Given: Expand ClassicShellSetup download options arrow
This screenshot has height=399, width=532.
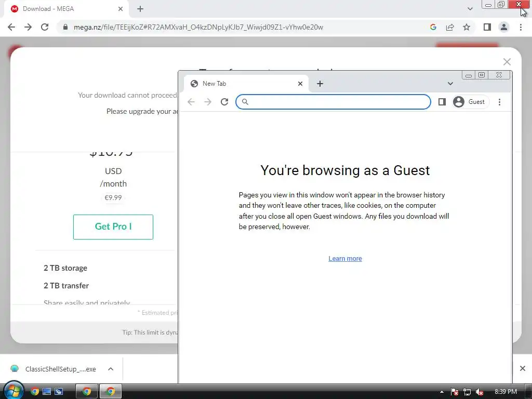Looking at the screenshot, I should tap(111, 369).
